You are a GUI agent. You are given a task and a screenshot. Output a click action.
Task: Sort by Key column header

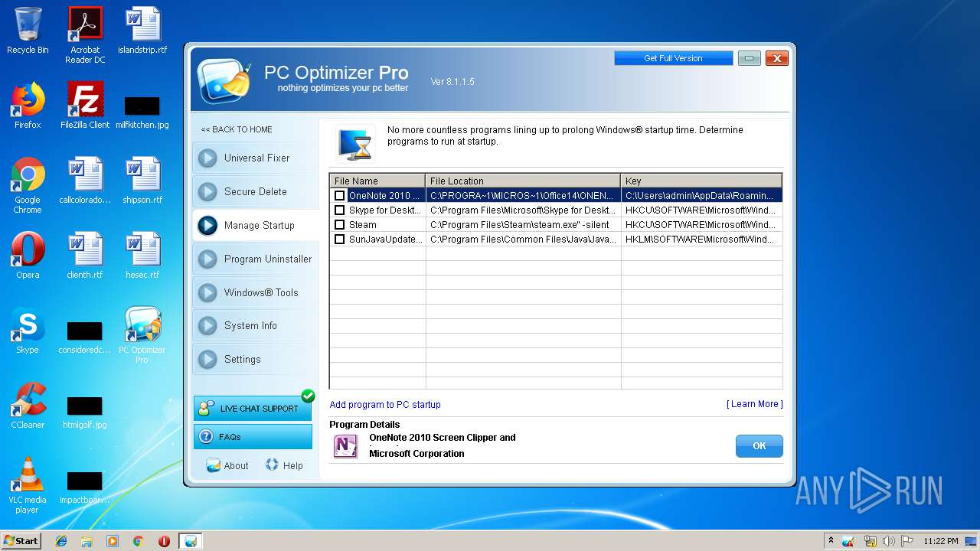pos(701,181)
